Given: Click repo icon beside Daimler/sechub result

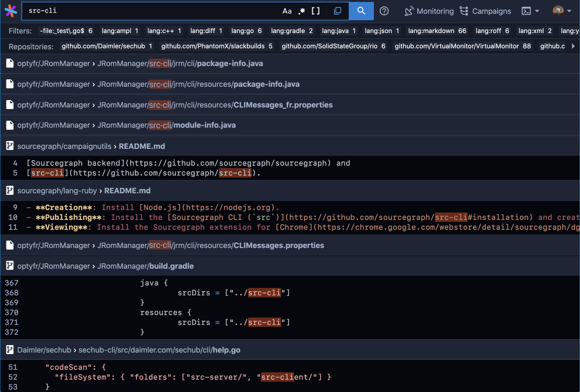Looking at the screenshot, I should click(10, 350).
